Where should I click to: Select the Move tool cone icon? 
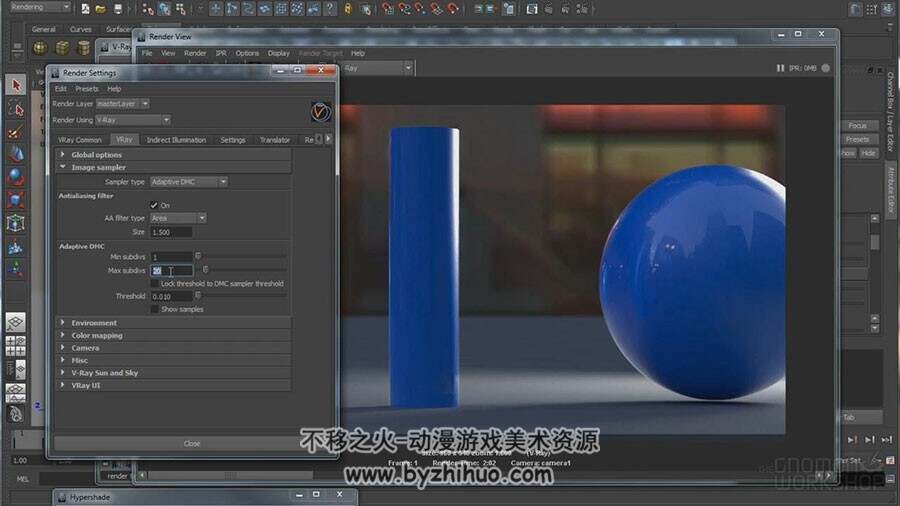[x=16, y=154]
